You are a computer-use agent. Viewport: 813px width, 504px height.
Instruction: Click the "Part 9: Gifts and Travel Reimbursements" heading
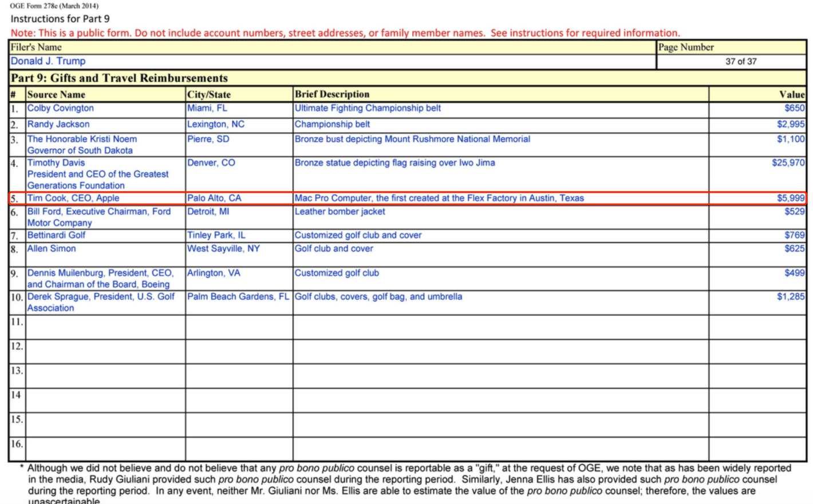pyautogui.click(x=119, y=78)
